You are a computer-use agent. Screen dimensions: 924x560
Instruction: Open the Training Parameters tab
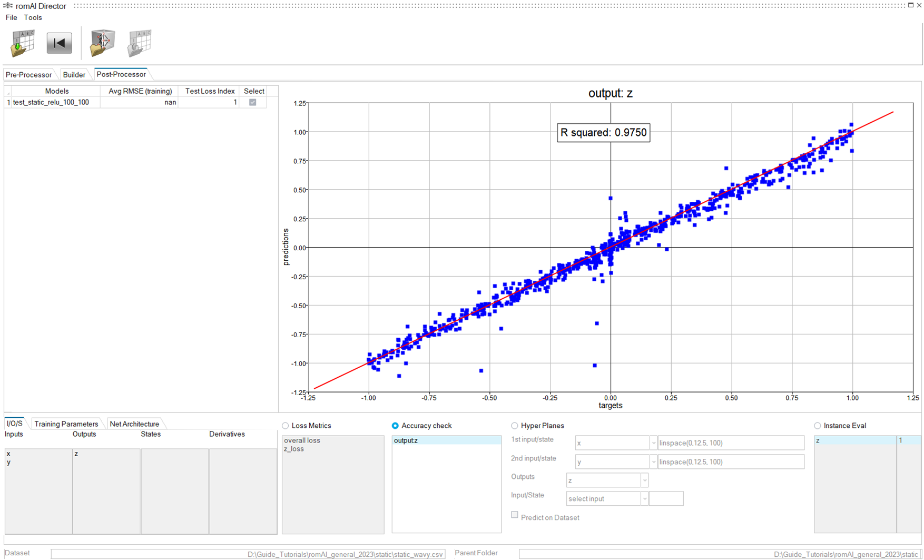pos(66,424)
